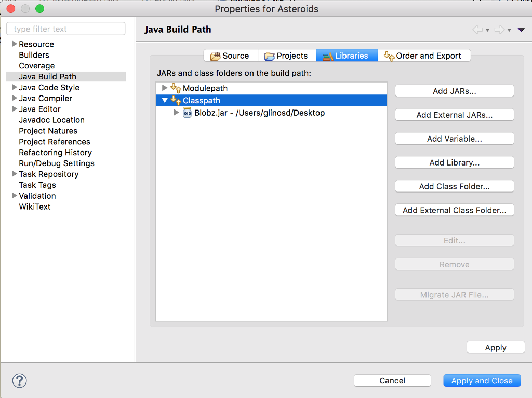Image resolution: width=532 pixels, height=398 pixels.
Task: Click the Modulepath icon
Action: pos(177,88)
